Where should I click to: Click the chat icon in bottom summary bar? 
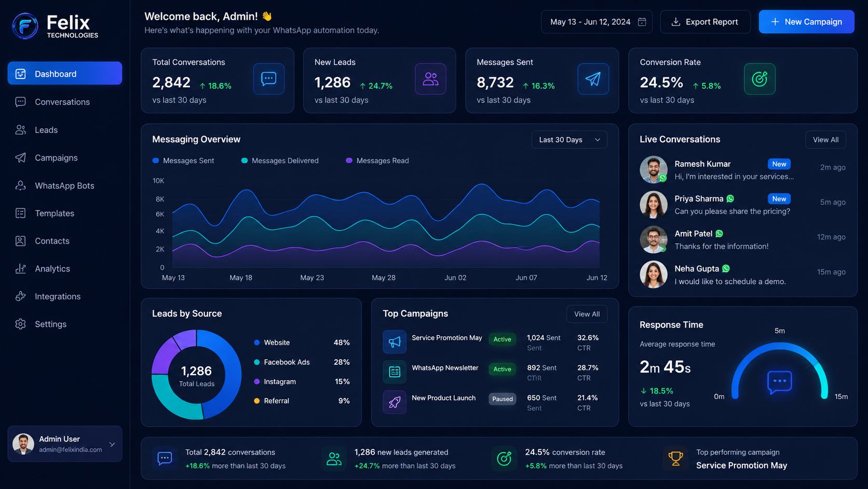165,458
